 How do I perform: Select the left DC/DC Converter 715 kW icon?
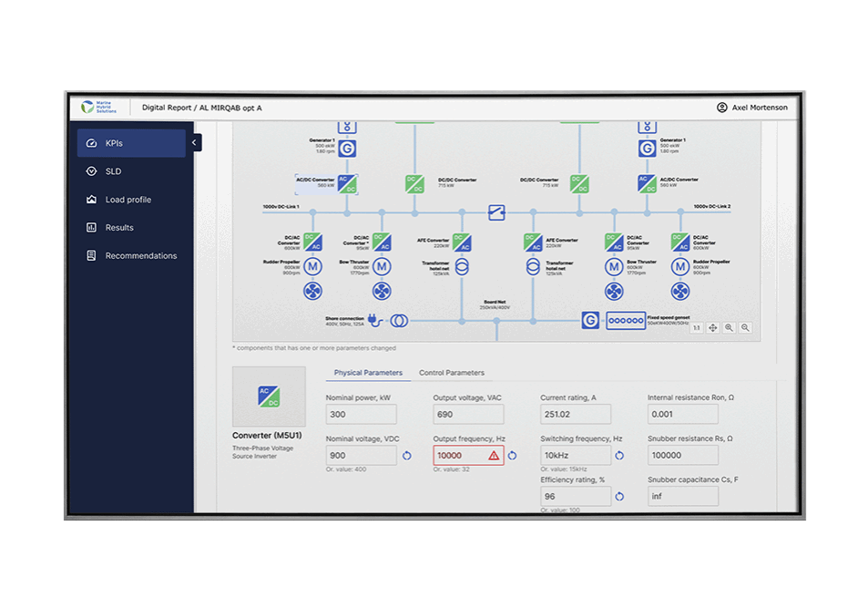(414, 184)
